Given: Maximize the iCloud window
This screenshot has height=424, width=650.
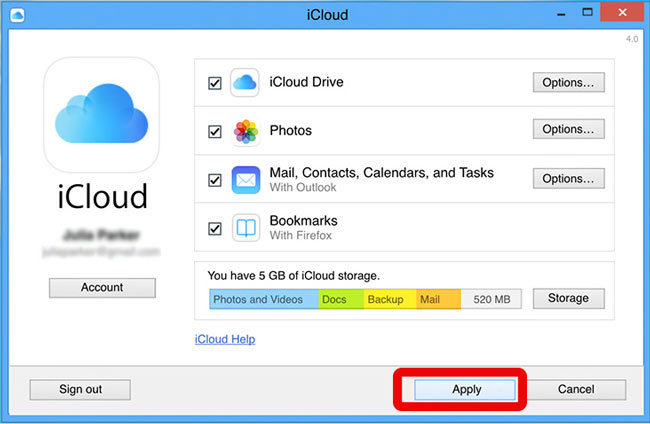Looking at the screenshot, I should pos(587,12).
